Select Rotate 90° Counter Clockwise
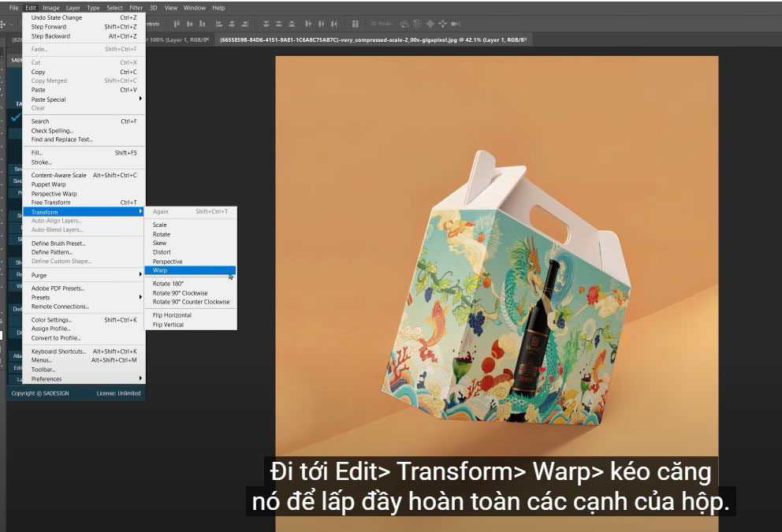This screenshot has width=782, height=532. pyautogui.click(x=190, y=302)
